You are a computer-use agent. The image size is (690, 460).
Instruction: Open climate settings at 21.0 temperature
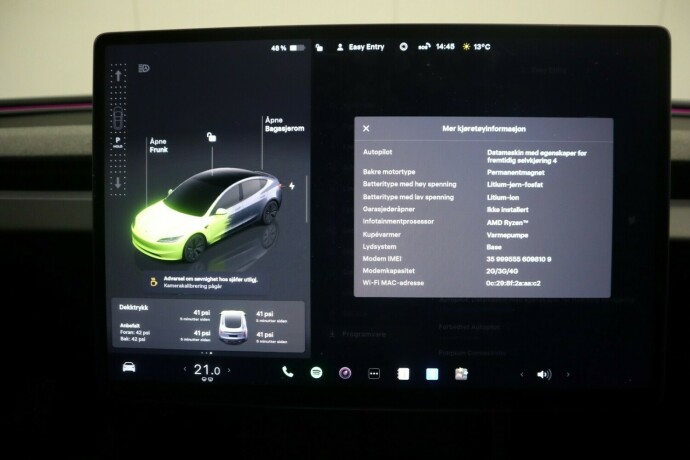coord(207,370)
